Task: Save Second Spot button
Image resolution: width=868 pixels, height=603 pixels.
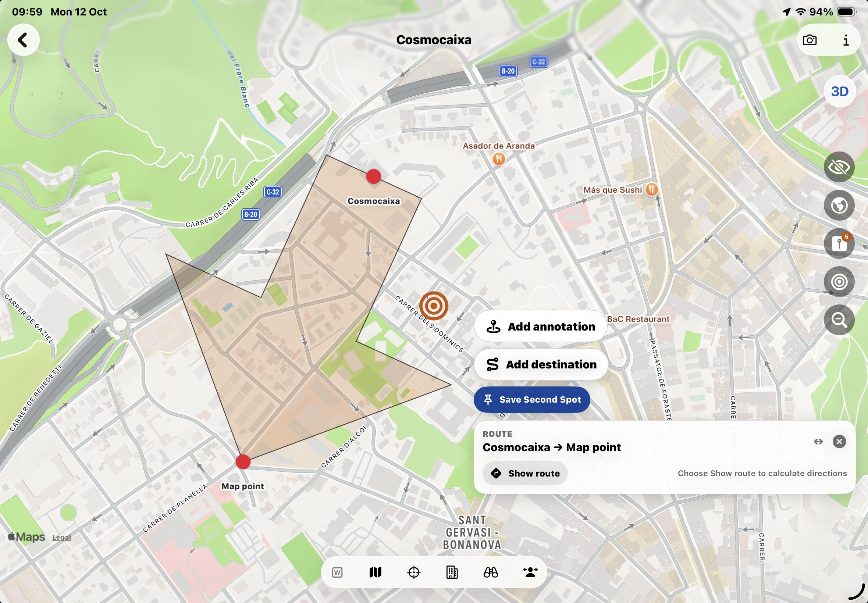Action: [532, 400]
